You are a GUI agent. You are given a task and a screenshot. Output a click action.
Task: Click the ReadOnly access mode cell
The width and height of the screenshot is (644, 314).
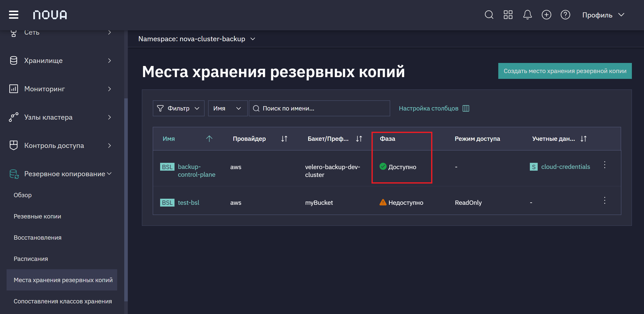pyautogui.click(x=468, y=203)
